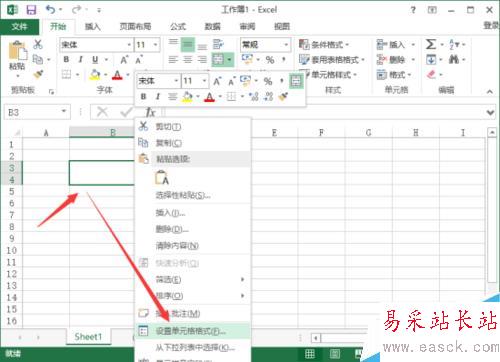Screen dimensions: 500x362
Task: Click the Sort and Filter A-Z icon
Action: 454,44
